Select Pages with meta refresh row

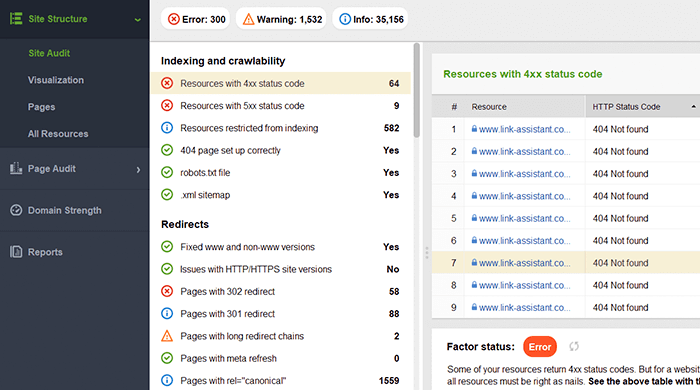click(x=281, y=358)
